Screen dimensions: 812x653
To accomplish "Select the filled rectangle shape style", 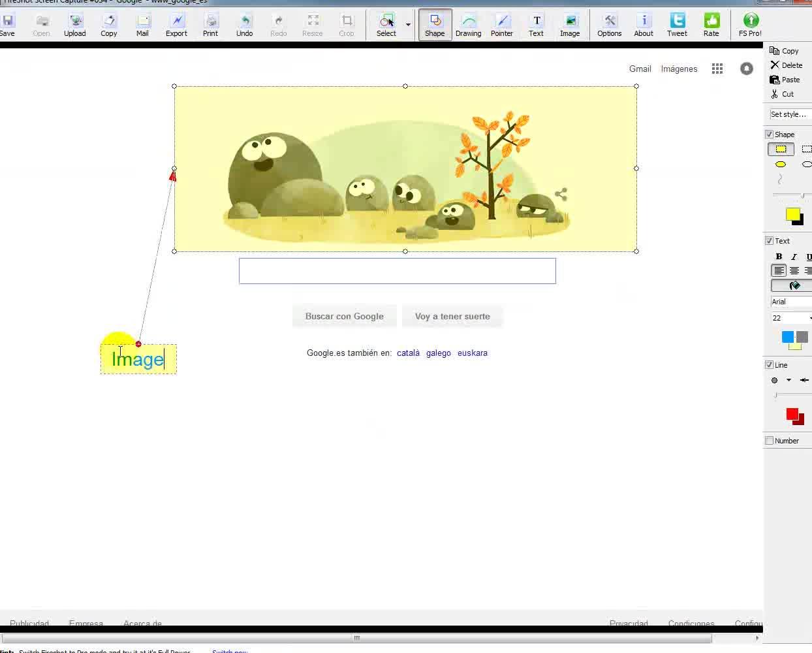I will pos(781,150).
